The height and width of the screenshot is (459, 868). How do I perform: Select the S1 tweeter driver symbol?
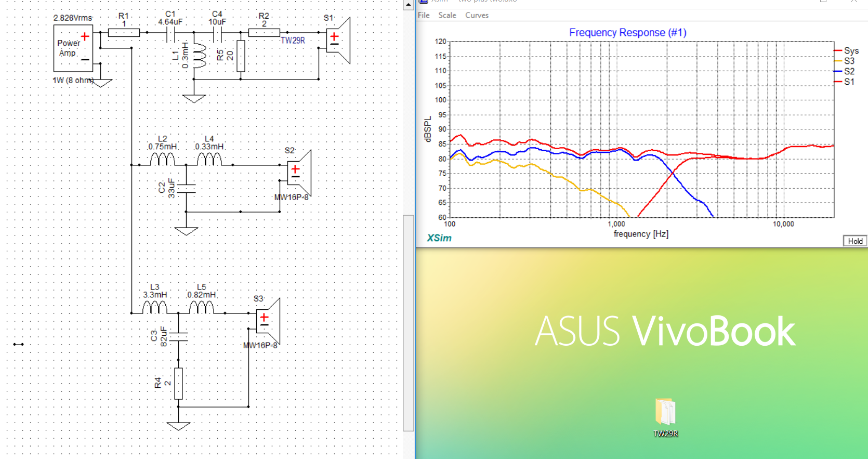(x=338, y=41)
